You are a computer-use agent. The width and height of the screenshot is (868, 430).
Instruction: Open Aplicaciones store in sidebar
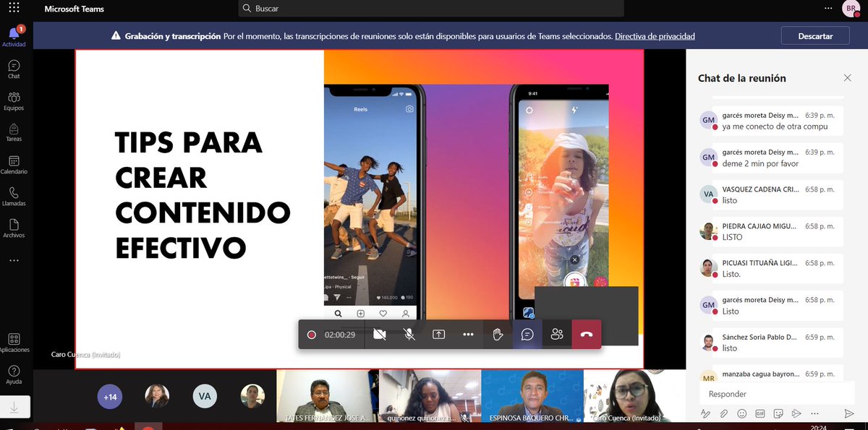(x=14, y=343)
